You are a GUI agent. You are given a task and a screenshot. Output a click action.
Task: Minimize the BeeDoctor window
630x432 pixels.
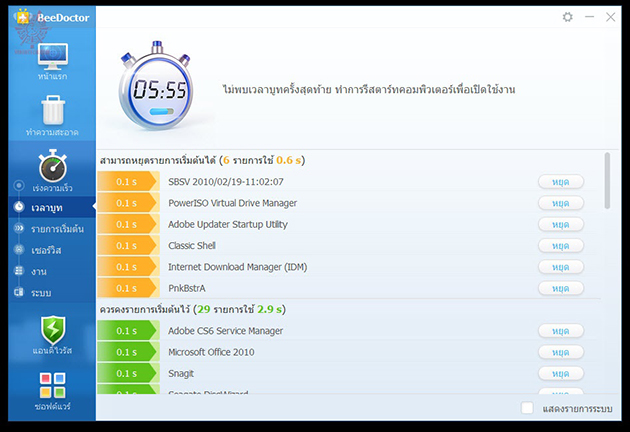click(x=589, y=17)
